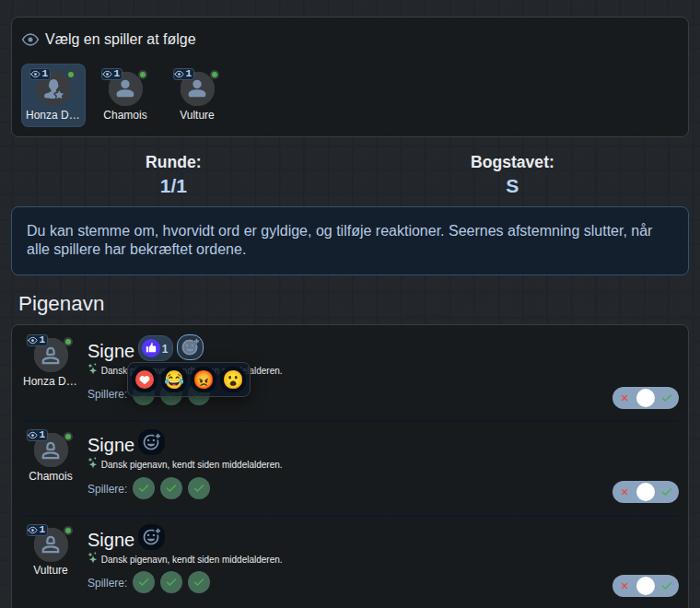Click the 'Du kan stemme om' info banner

(x=350, y=240)
